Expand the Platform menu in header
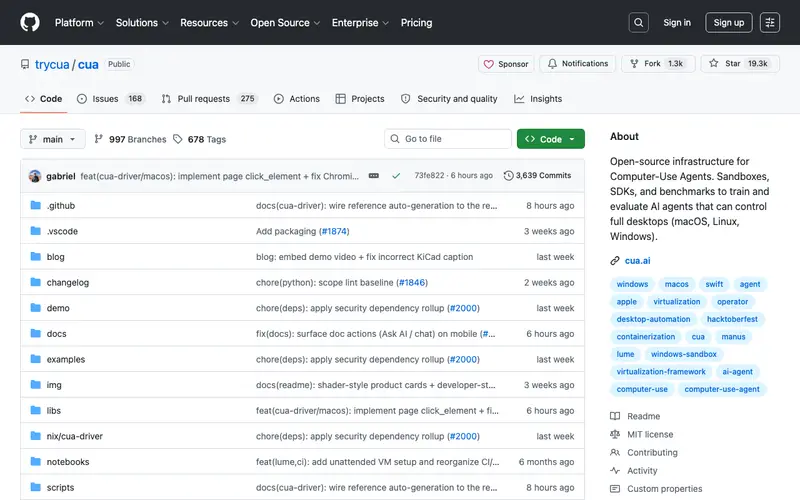Viewport: 800px width, 500px height. (x=79, y=22)
